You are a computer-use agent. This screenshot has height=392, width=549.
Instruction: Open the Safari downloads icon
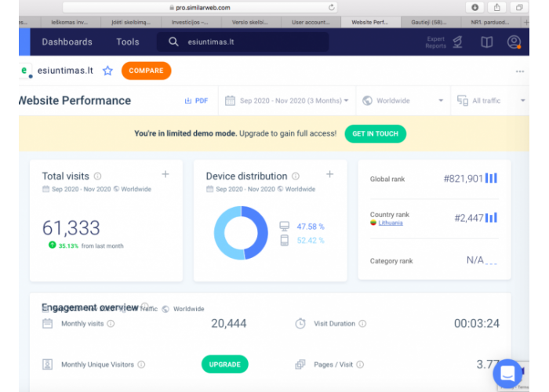click(x=474, y=7)
